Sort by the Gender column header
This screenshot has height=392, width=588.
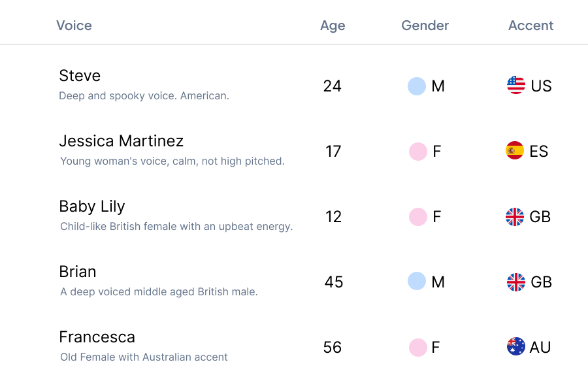point(425,25)
